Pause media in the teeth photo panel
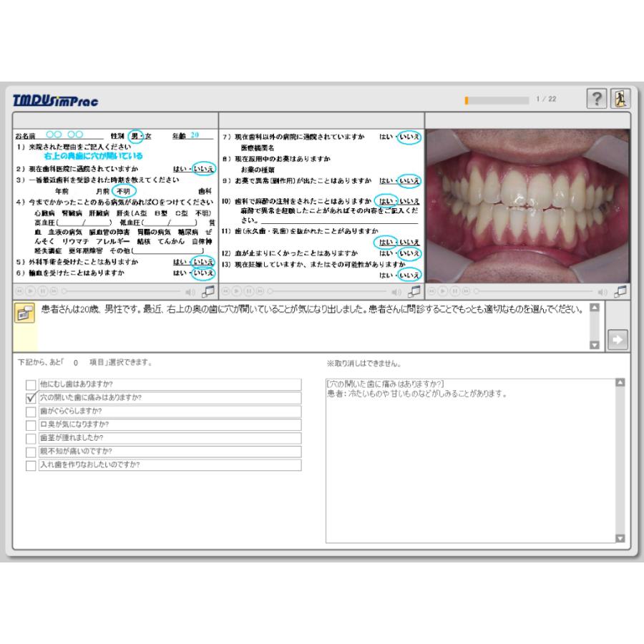 point(454,291)
